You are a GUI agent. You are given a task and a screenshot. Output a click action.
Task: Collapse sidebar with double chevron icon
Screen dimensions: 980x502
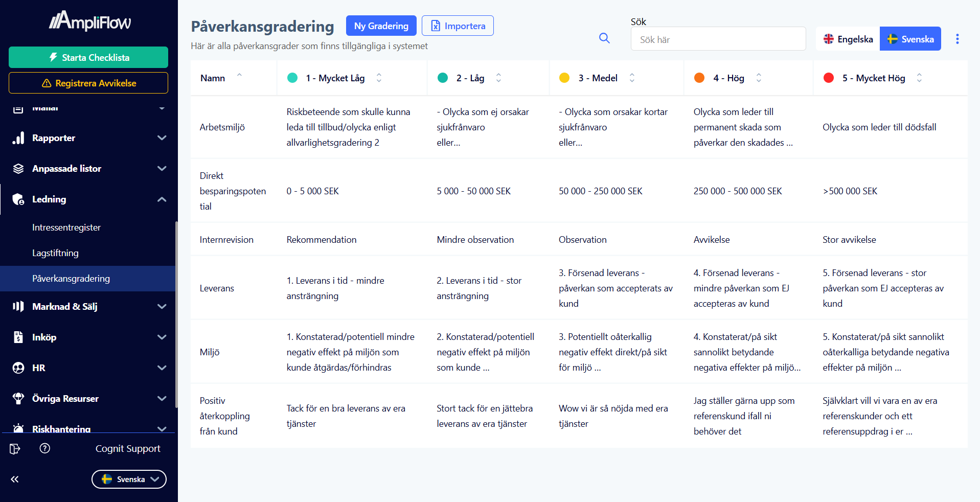click(x=15, y=479)
